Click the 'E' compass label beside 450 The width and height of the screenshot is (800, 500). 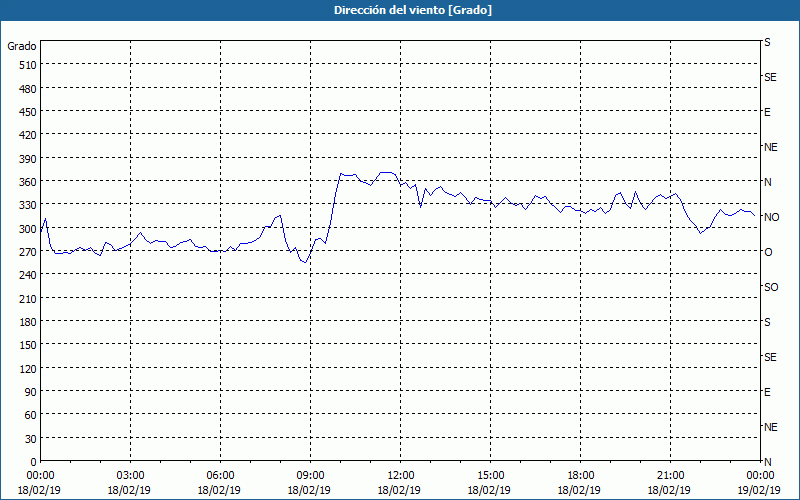tap(767, 112)
